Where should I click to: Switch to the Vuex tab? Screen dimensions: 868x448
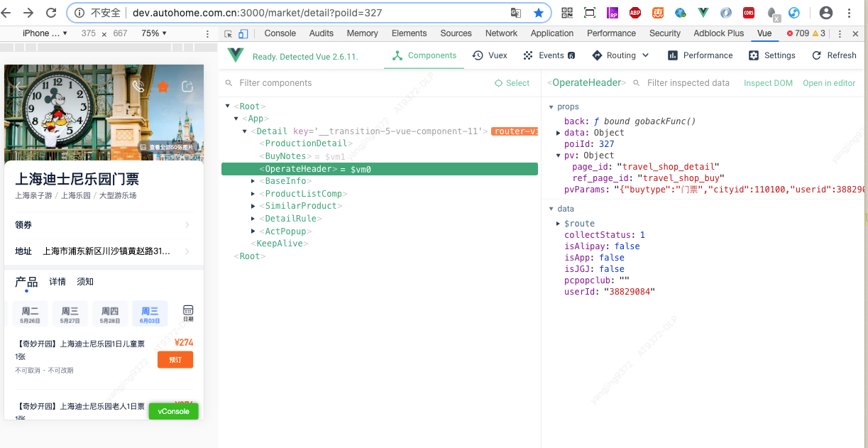tap(490, 55)
